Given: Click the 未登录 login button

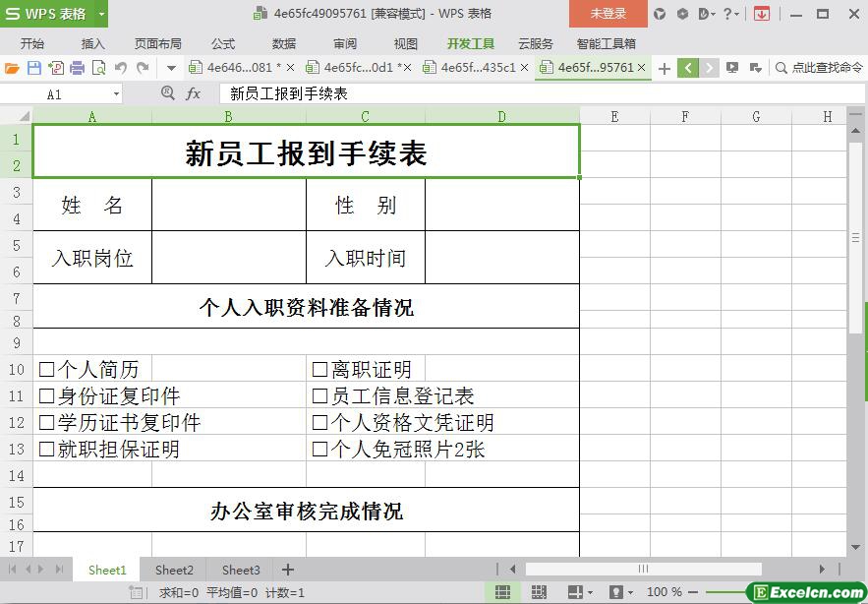Looking at the screenshot, I should 608,14.
